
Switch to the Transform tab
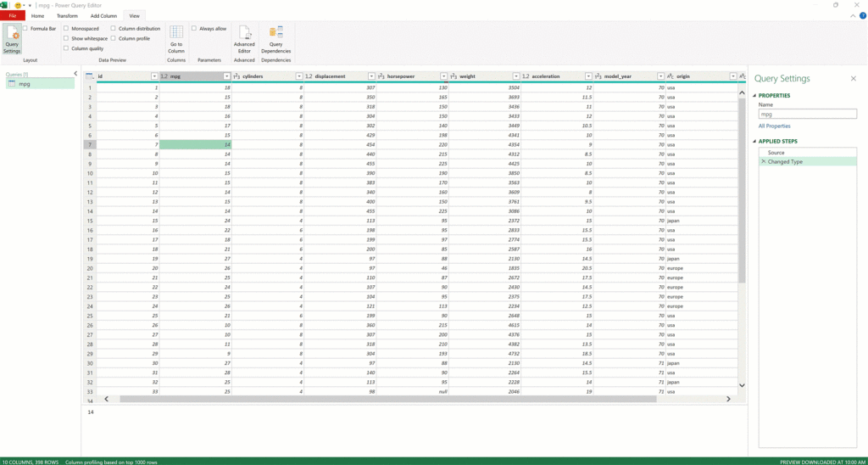tap(67, 15)
